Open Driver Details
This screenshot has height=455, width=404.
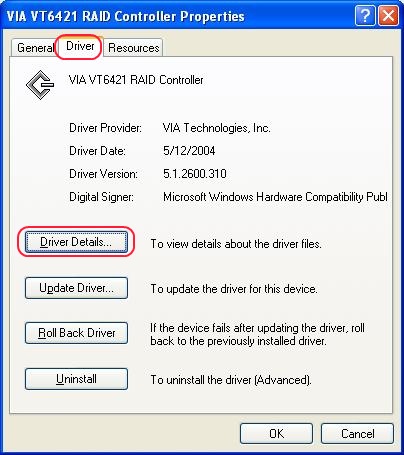[76, 242]
